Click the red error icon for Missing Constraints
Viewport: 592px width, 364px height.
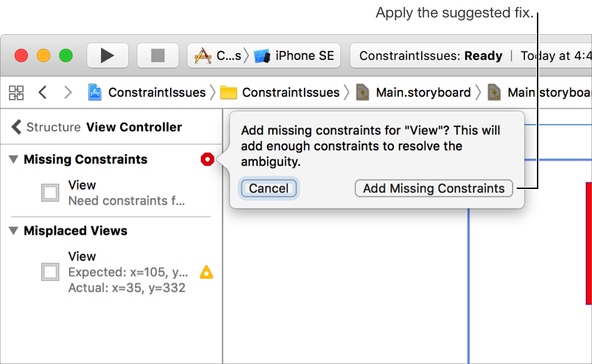[x=207, y=160]
